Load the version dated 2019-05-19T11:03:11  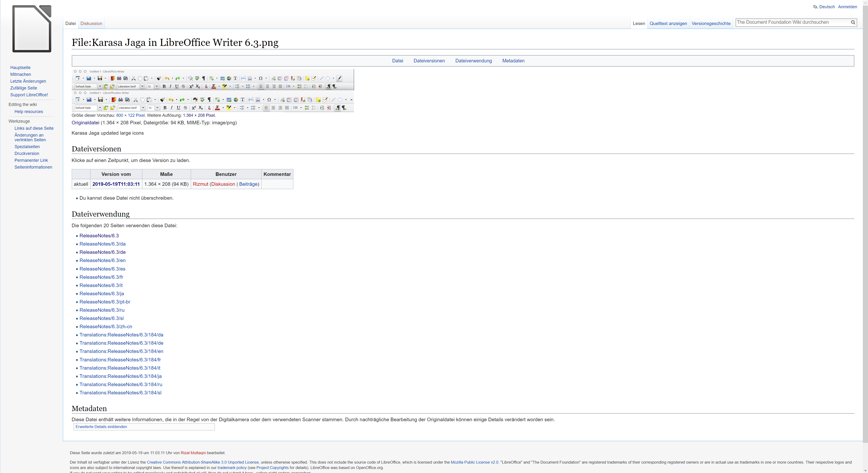[x=116, y=184]
